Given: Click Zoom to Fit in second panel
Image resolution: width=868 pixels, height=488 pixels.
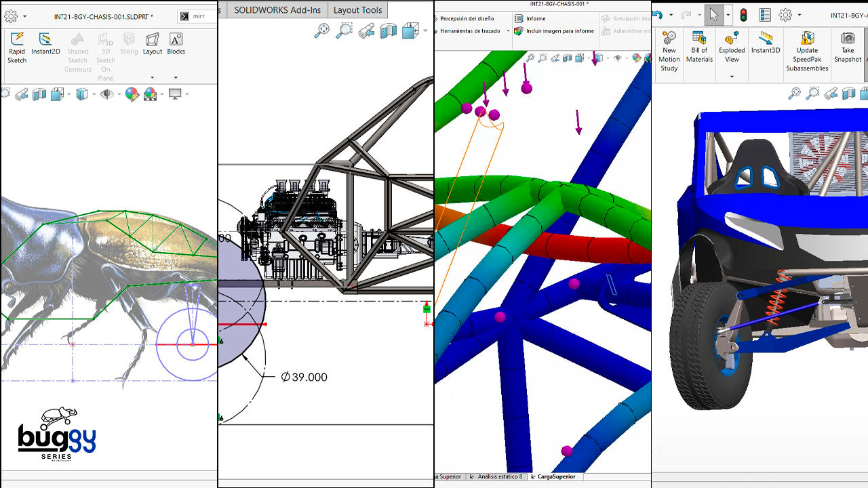Looking at the screenshot, I should click(x=322, y=30).
